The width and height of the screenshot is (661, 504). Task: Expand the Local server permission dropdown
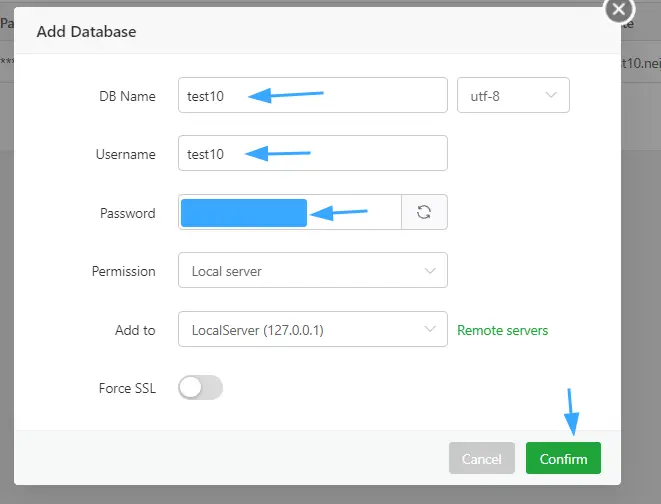point(311,271)
